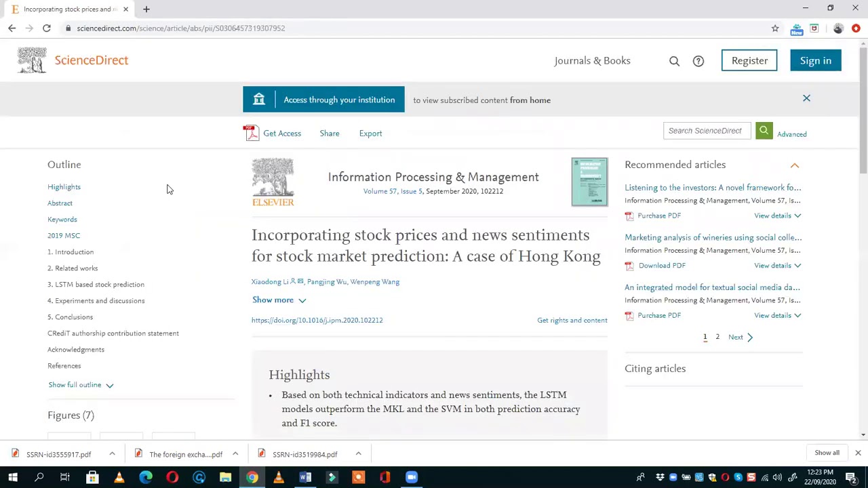Expand View details for integrated model article
868x488 pixels.
tap(777, 315)
